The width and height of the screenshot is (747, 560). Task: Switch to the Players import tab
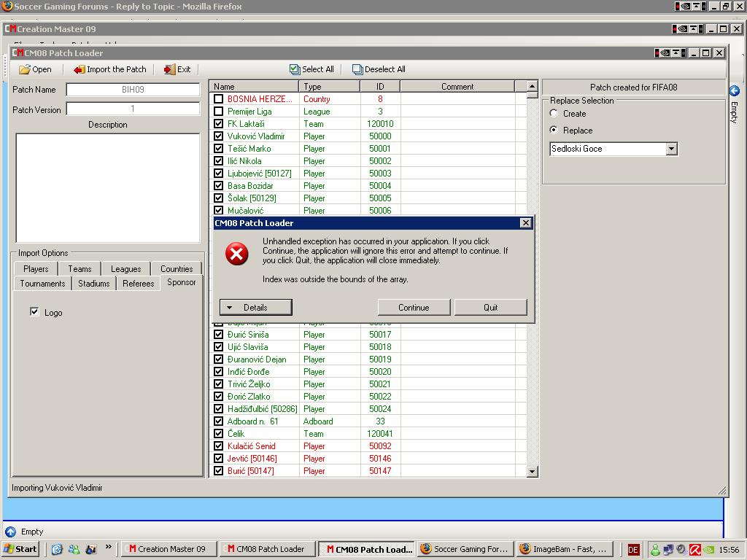click(36, 269)
